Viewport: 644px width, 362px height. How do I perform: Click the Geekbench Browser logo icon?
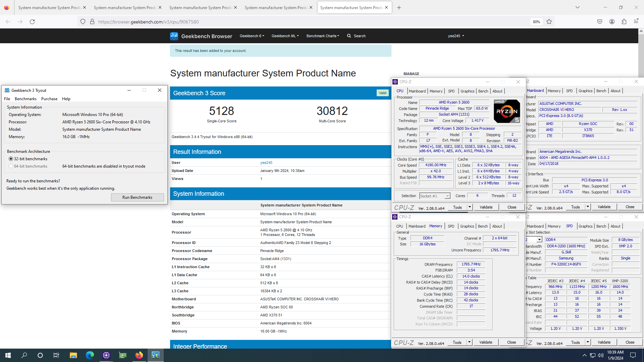174,36
